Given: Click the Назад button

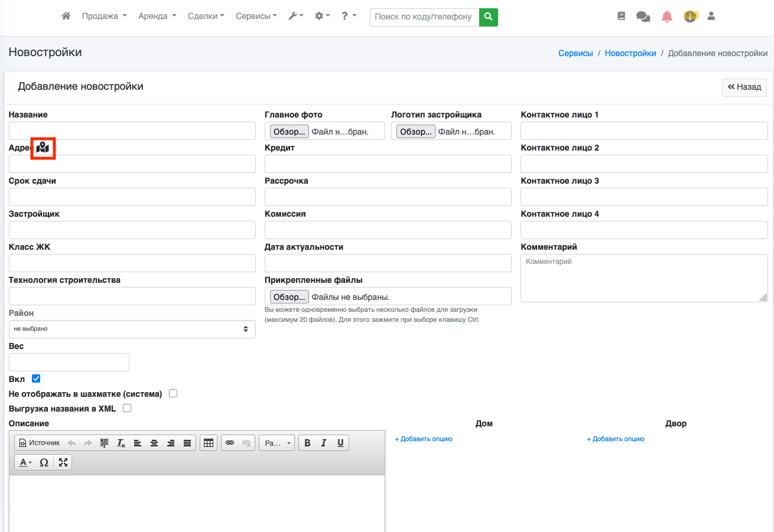Looking at the screenshot, I should coord(744,87).
